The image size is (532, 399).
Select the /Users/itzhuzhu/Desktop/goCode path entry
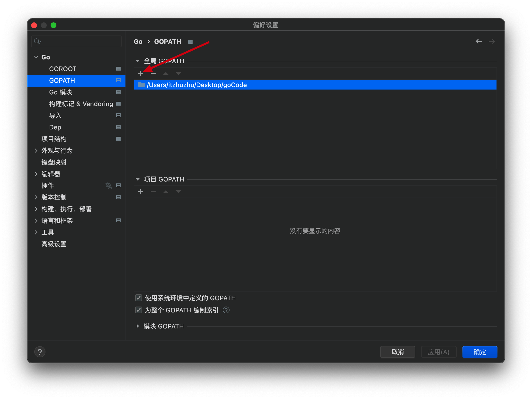click(x=315, y=85)
